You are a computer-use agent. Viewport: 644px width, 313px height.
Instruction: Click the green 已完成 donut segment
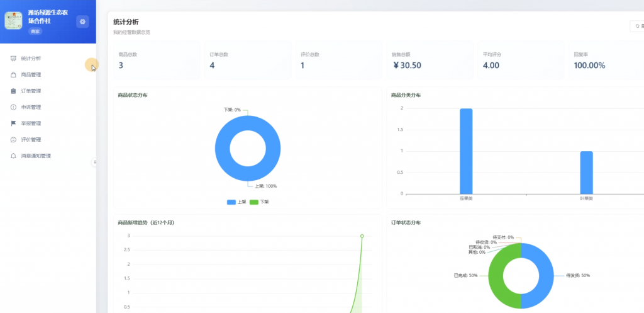point(497,276)
